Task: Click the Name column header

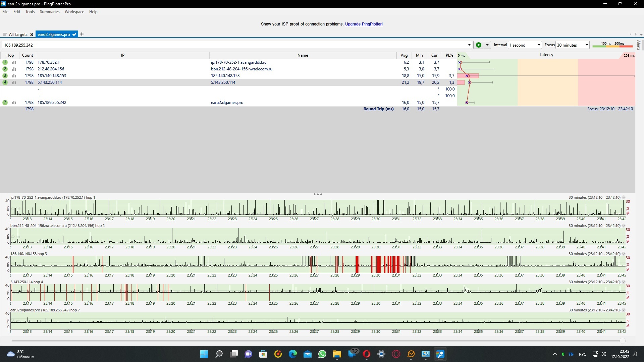Action: 303,55
